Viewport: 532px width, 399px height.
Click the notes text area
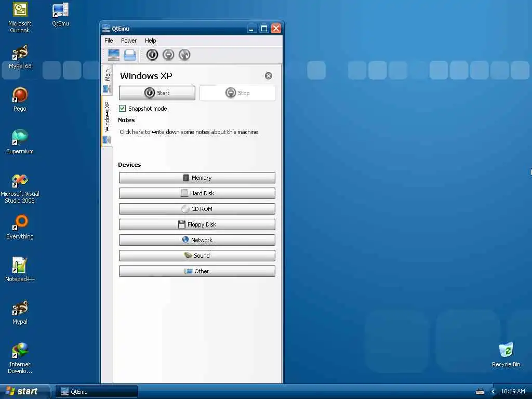coord(197,132)
